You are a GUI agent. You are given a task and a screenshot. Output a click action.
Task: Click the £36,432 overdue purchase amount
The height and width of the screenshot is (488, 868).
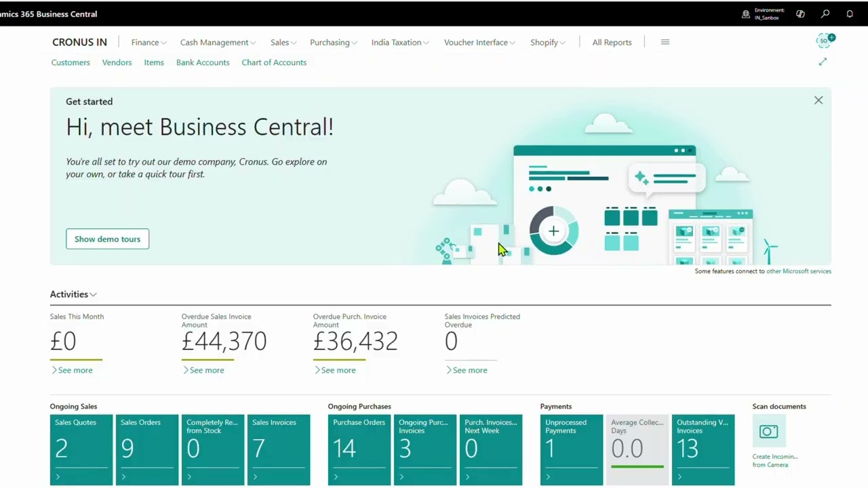pos(355,341)
